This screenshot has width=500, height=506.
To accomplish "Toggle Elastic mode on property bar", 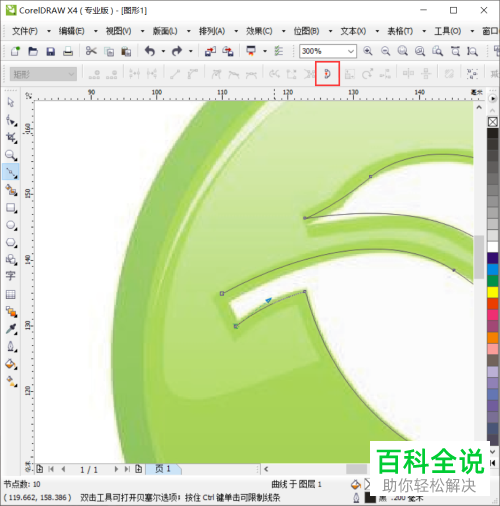I will coord(449,74).
